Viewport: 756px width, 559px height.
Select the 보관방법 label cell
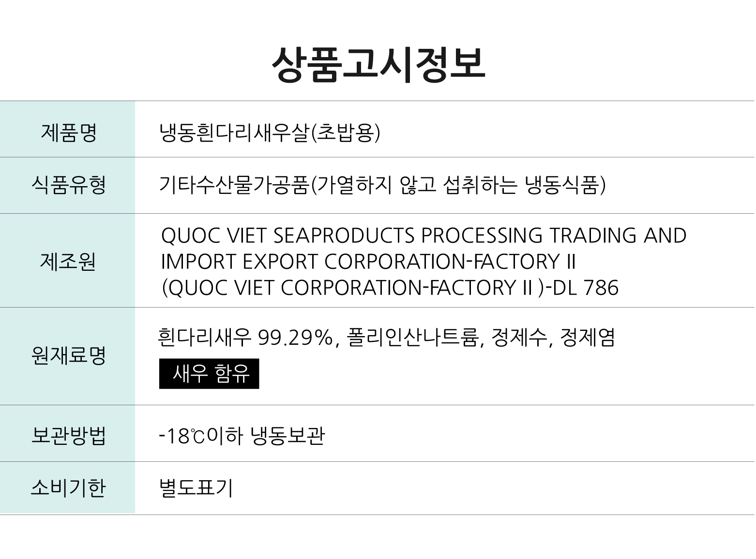pyautogui.click(x=67, y=434)
